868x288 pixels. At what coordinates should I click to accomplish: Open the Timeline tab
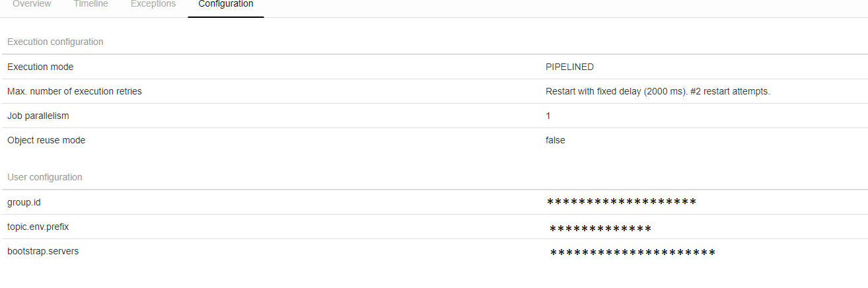click(90, 5)
